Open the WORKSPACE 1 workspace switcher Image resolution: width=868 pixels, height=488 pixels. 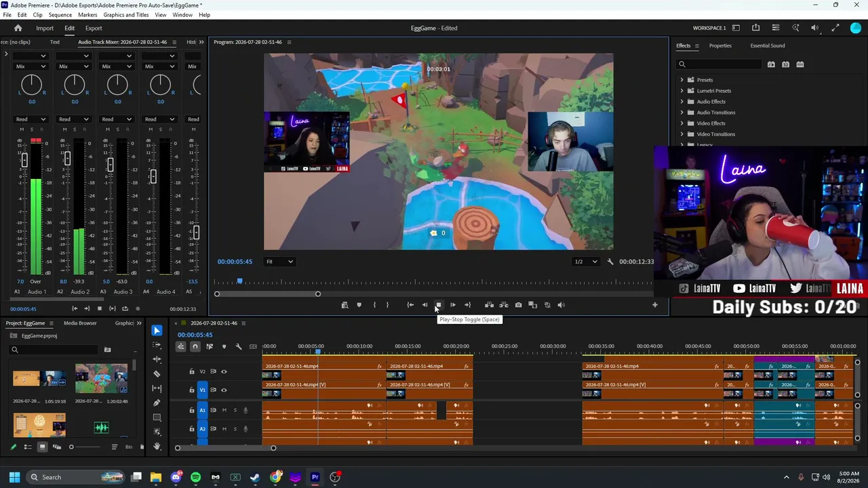point(709,28)
